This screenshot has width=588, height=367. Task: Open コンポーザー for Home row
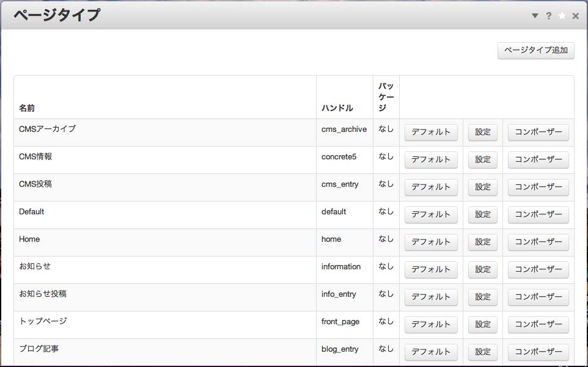point(538,242)
